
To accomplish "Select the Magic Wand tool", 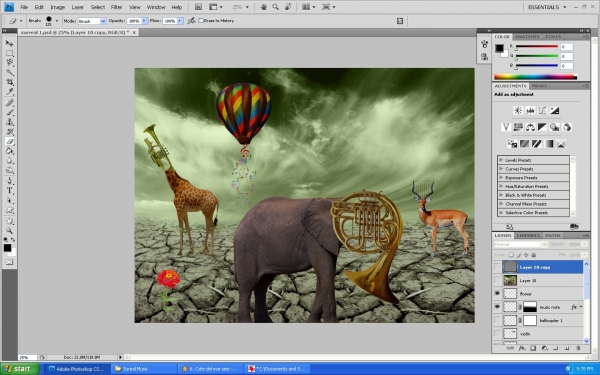I will click(x=9, y=72).
